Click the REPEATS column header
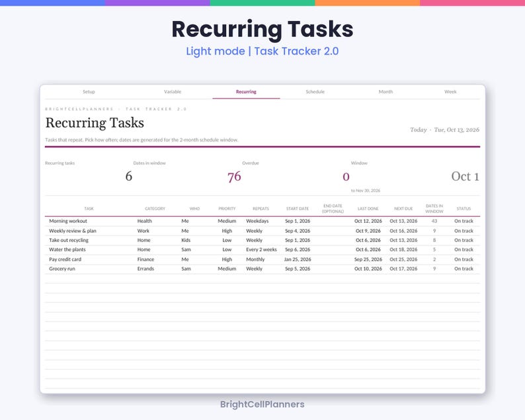The image size is (525, 420). click(x=261, y=208)
